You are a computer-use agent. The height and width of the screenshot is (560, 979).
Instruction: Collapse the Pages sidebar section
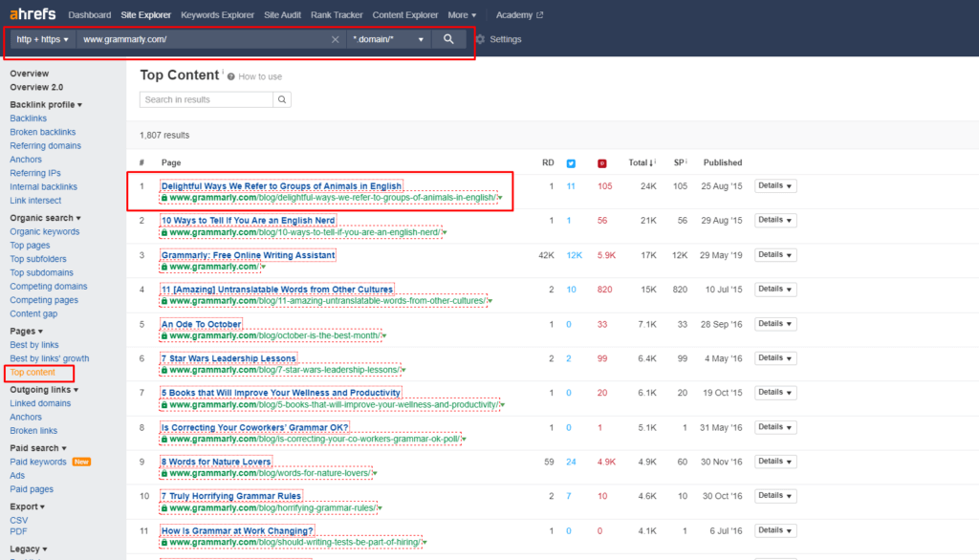(x=26, y=331)
